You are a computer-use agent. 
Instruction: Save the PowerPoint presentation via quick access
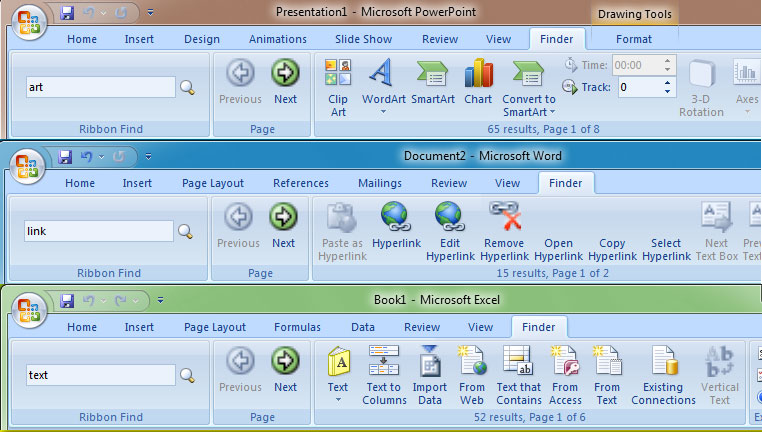67,13
